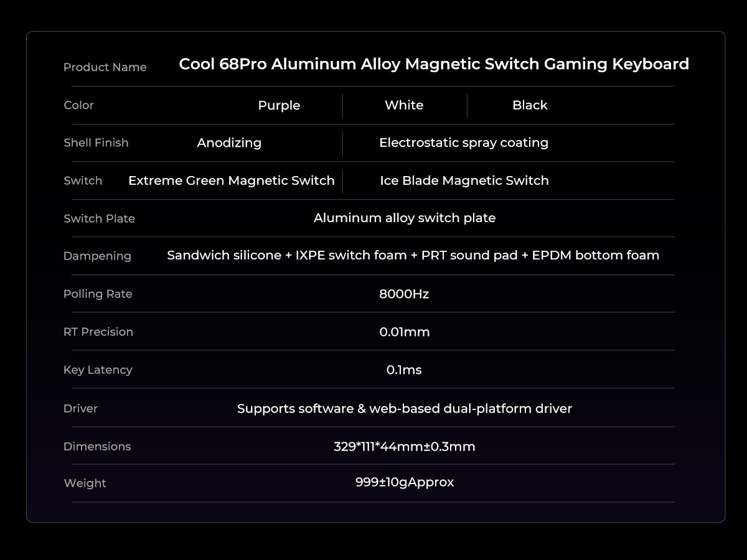Image resolution: width=747 pixels, height=560 pixels.
Task: Select the "Black" color value
Action: pos(530,105)
